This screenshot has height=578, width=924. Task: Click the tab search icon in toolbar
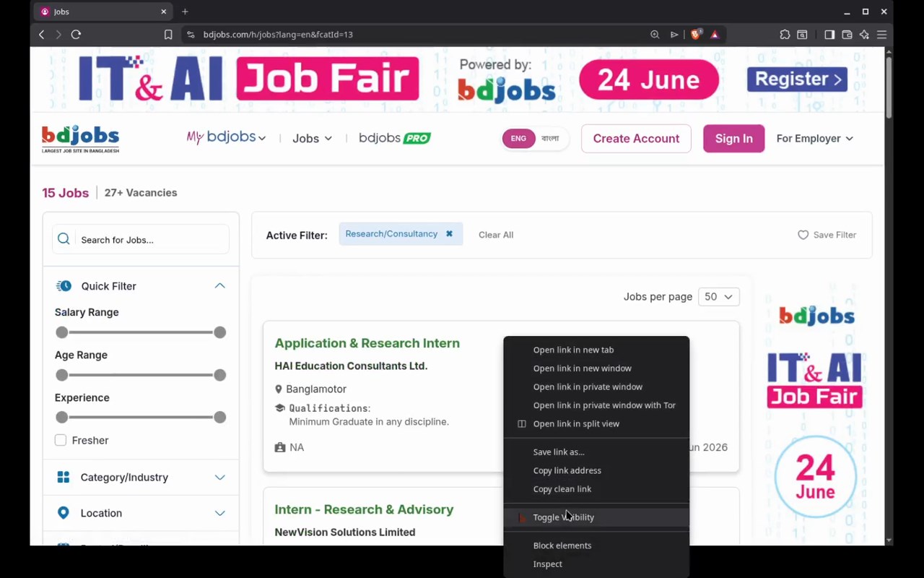(802, 34)
